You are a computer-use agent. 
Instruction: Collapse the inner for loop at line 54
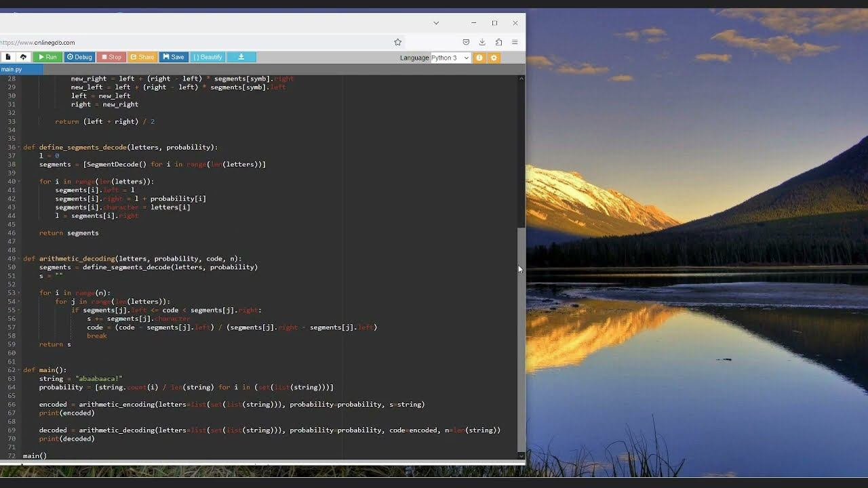[19, 302]
